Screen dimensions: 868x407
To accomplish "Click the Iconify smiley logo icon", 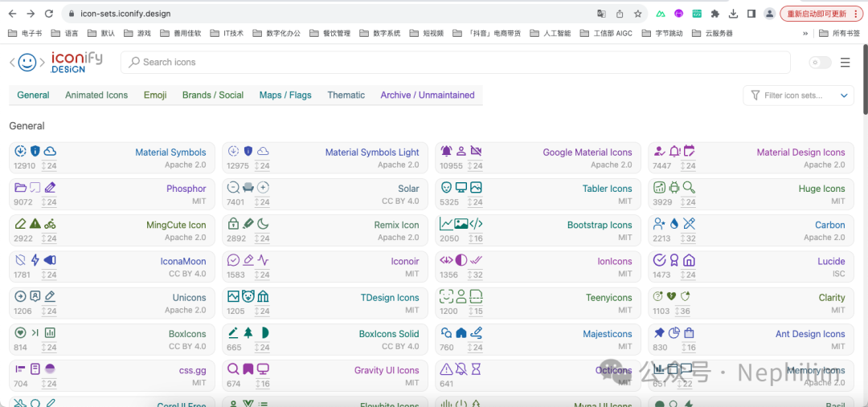I will [27, 62].
